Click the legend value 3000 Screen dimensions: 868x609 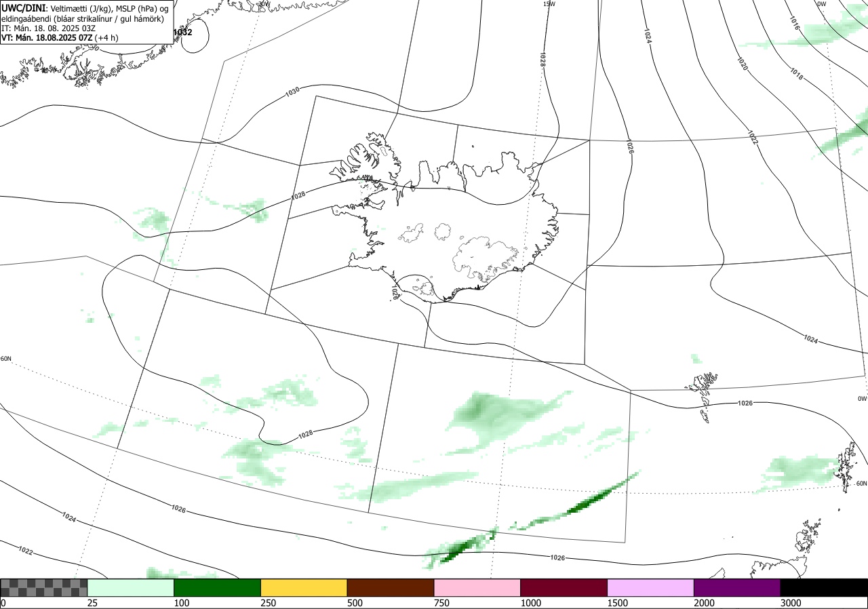791,603
